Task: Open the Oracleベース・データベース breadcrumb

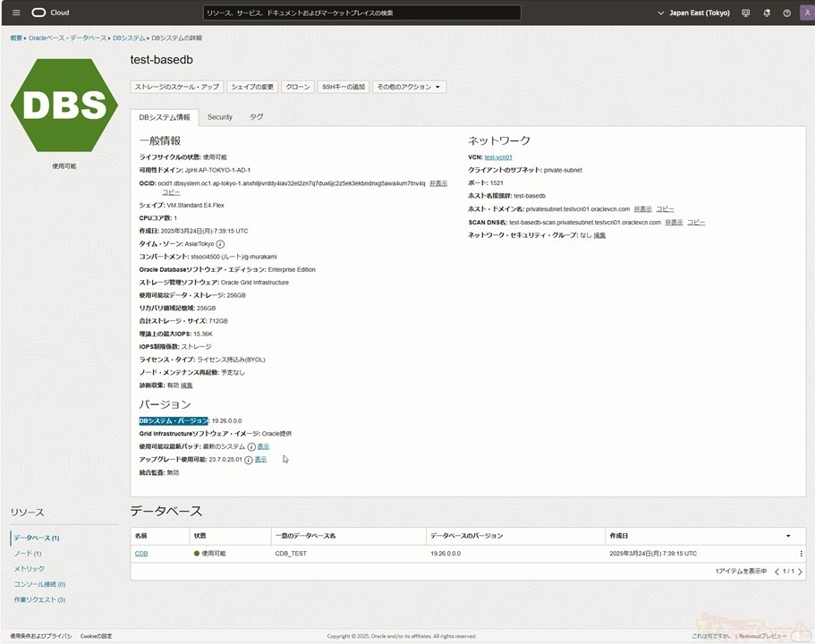Action: click(68, 38)
